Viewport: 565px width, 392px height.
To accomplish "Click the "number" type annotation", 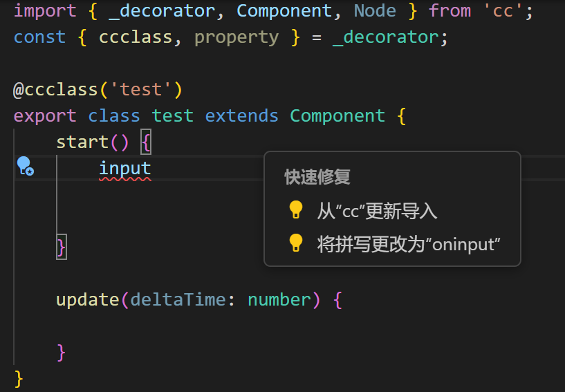I will pyautogui.click(x=279, y=300).
